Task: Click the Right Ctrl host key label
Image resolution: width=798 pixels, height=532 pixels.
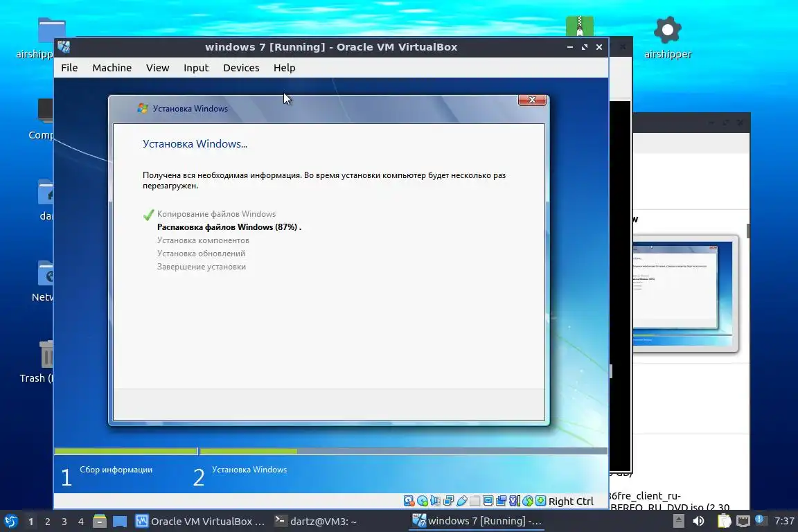Action: 571,502
